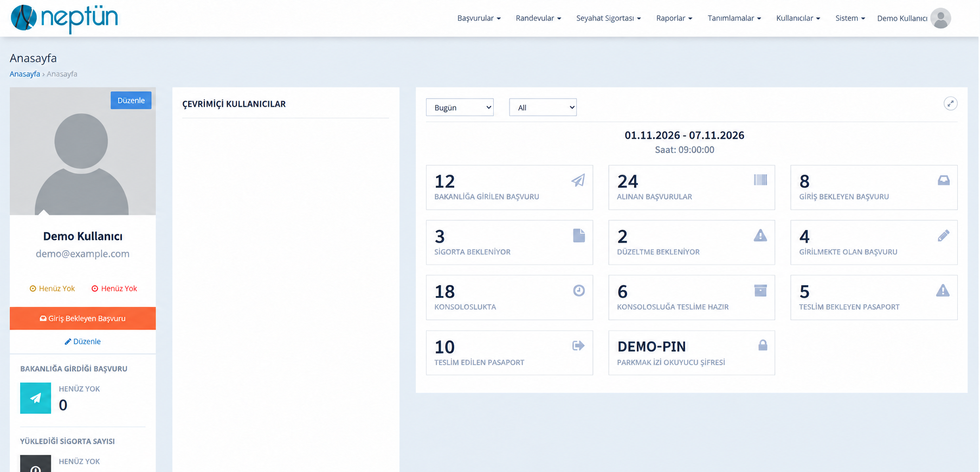The height and width of the screenshot is (472, 980).
Task: Open the Bugün date range dropdown
Action: tap(460, 107)
